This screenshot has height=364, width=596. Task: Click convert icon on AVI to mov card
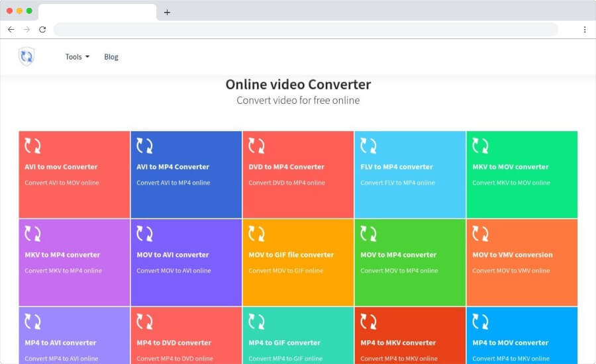click(x=32, y=146)
